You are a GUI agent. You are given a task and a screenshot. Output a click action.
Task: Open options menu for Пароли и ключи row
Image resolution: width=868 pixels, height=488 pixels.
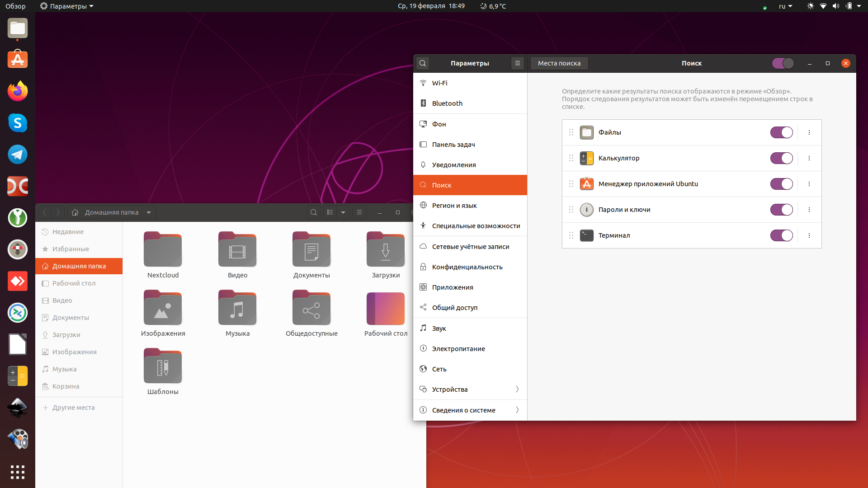click(809, 210)
